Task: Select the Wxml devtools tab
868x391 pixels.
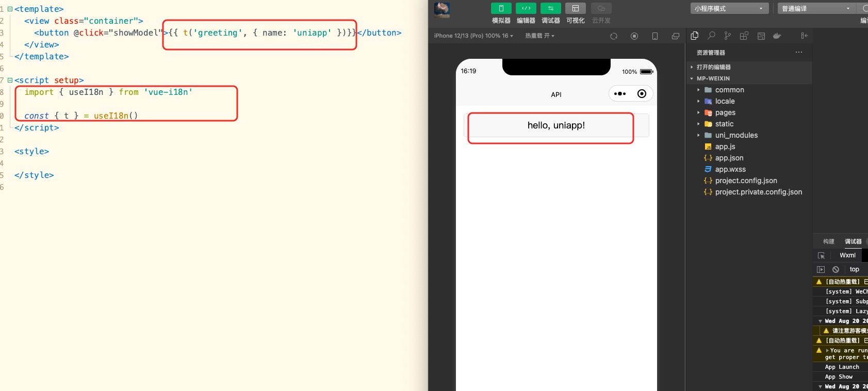Action: coord(847,255)
